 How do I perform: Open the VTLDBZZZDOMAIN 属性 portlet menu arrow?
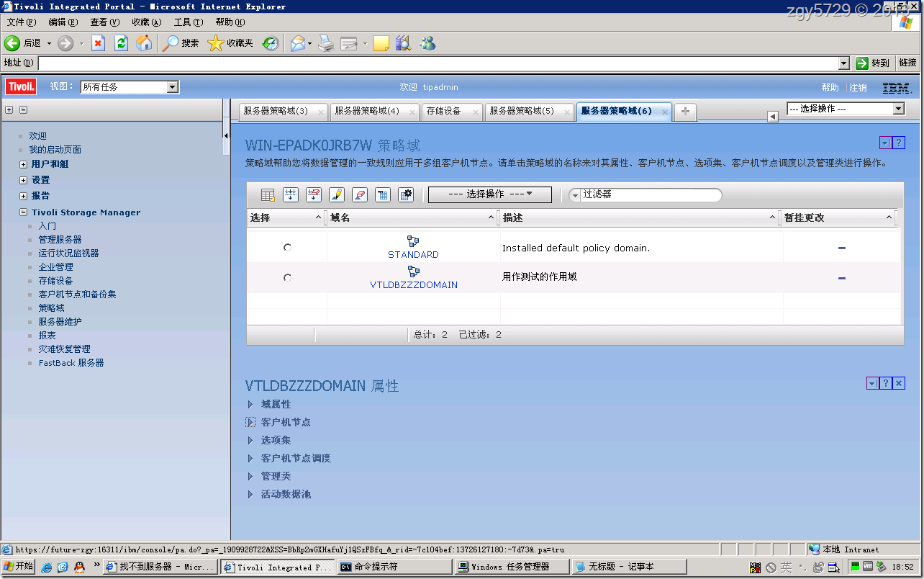coord(872,383)
